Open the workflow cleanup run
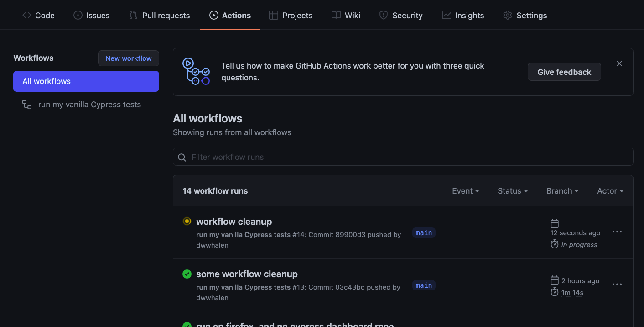 pyautogui.click(x=234, y=222)
